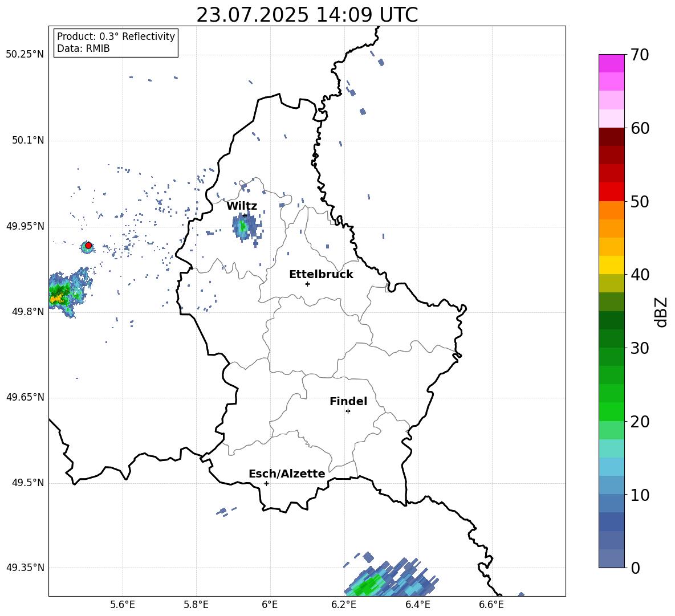
Task: Click the '6.2°E' longitude label
Action: (x=344, y=605)
